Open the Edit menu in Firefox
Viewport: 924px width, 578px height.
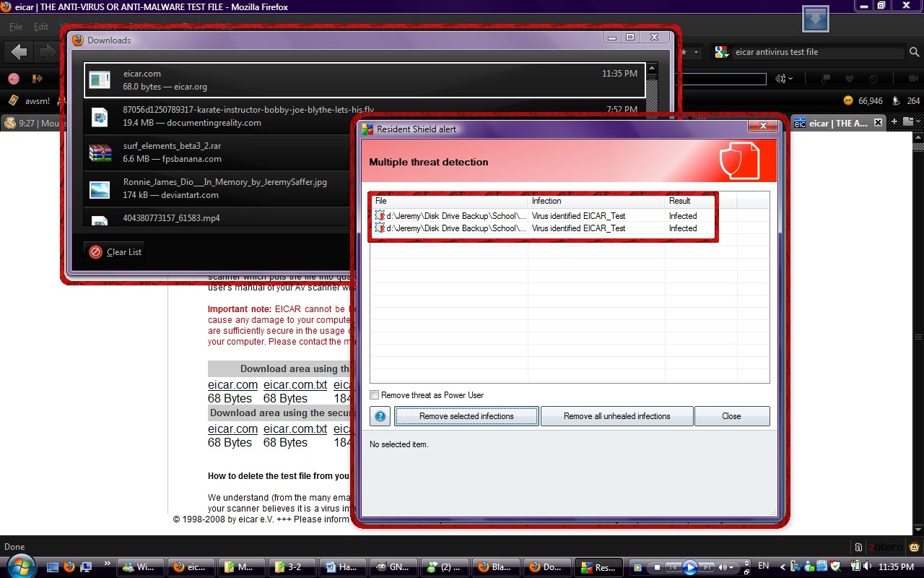coord(41,27)
